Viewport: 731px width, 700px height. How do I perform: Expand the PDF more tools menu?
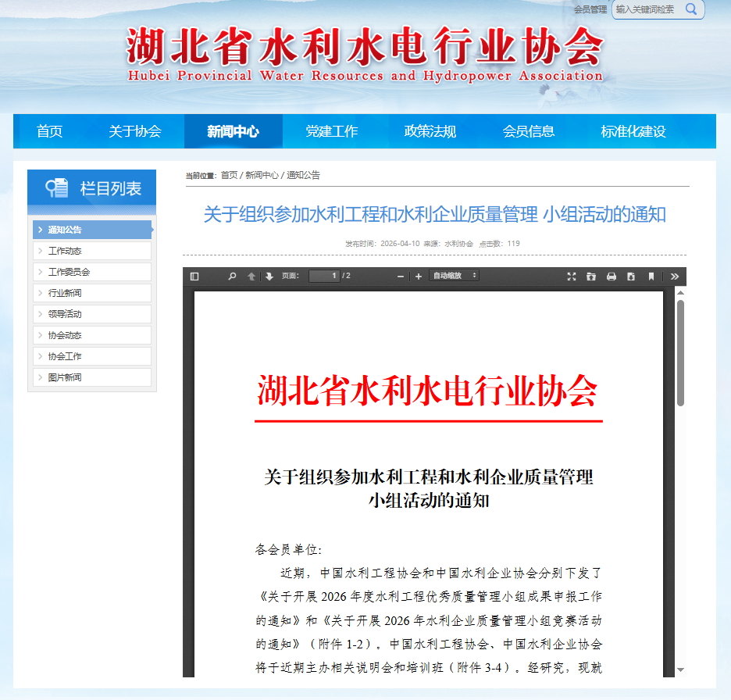pyautogui.click(x=673, y=276)
